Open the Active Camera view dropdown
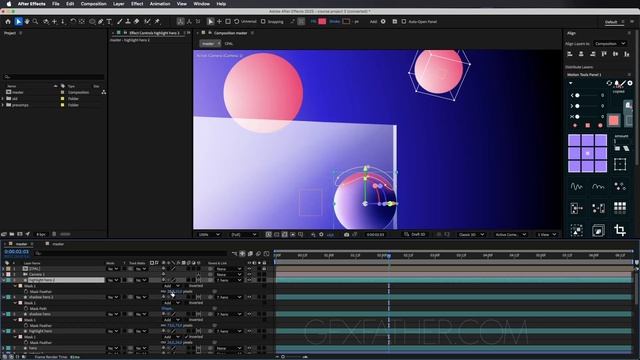Screen dimensions: 640x360 [x=510, y=234]
